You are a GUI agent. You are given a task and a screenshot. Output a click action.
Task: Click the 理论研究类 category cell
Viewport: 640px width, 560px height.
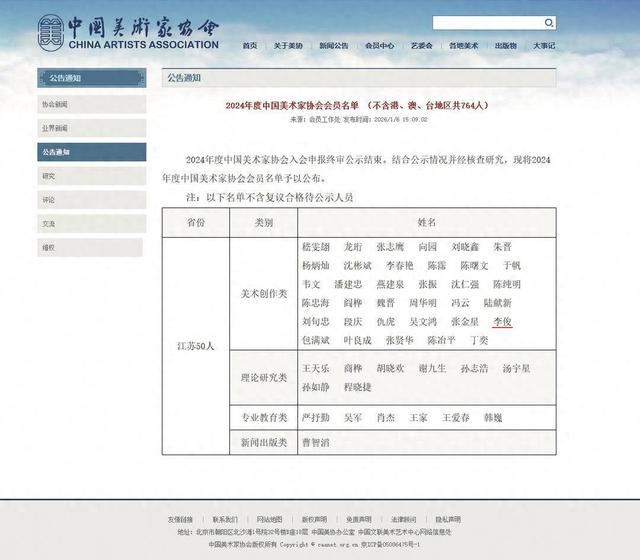[x=264, y=378]
